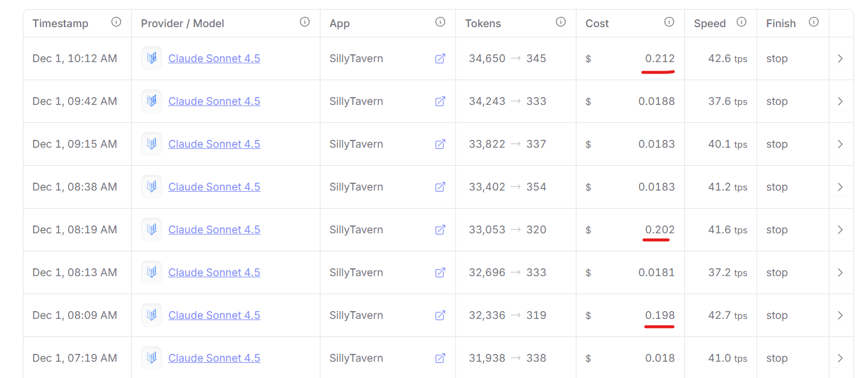The image size is (868, 378).
Task: Click the info icon beside Cost header
Action: point(669,22)
